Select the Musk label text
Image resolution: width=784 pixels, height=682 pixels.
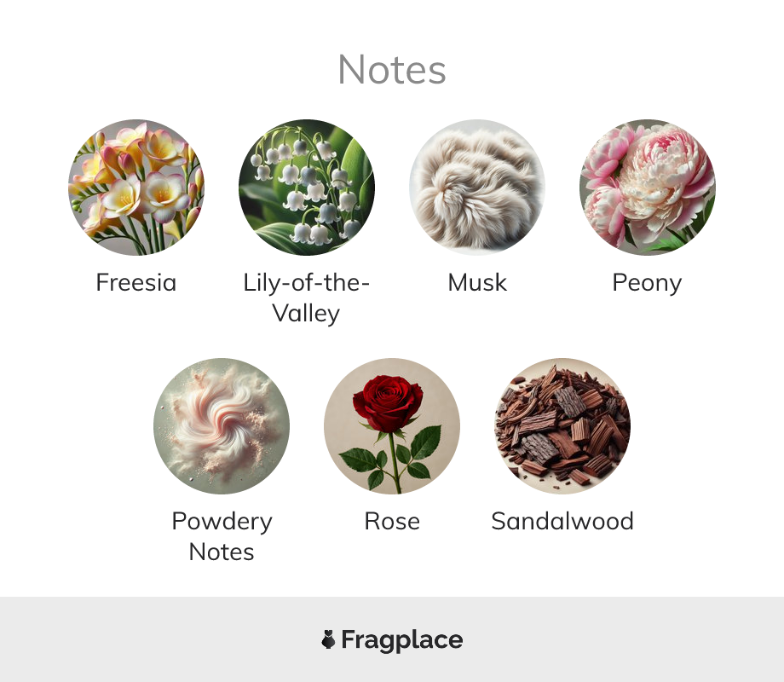pyautogui.click(x=477, y=282)
